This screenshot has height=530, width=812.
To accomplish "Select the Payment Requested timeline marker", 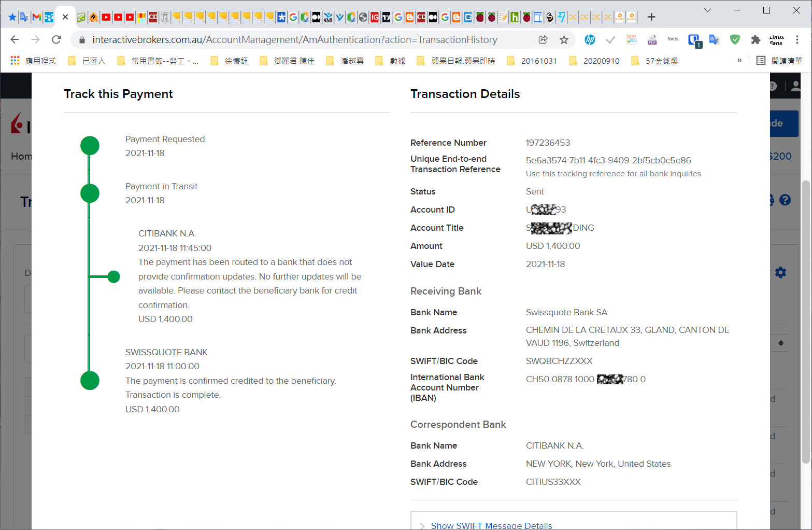I will 90,146.
